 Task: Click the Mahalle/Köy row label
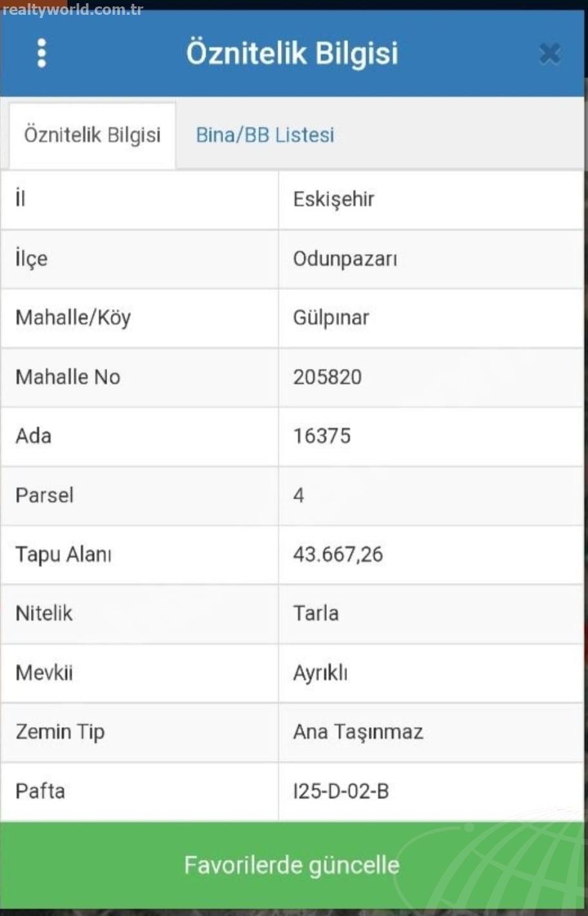pos(73,318)
